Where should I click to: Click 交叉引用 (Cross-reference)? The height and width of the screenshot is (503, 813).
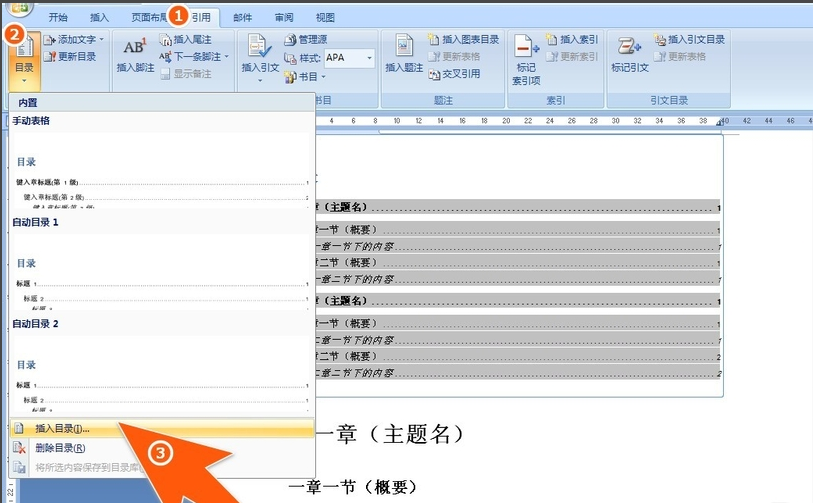point(454,74)
